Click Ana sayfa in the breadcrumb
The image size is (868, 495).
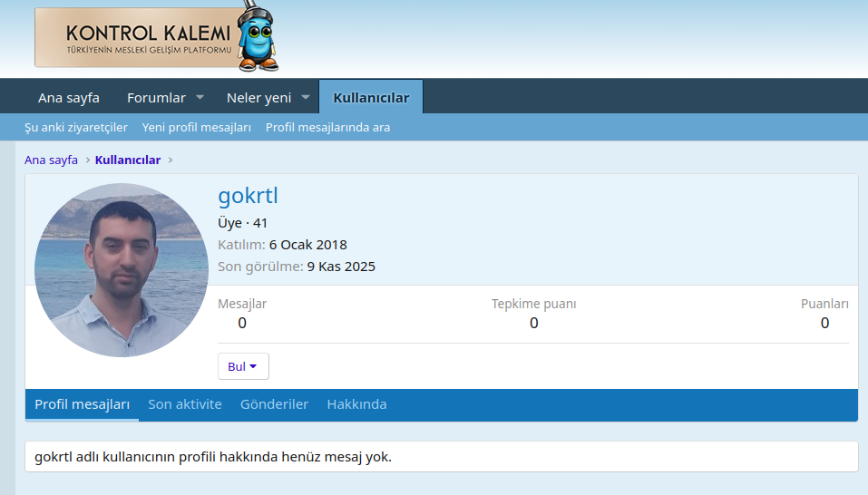(51, 160)
